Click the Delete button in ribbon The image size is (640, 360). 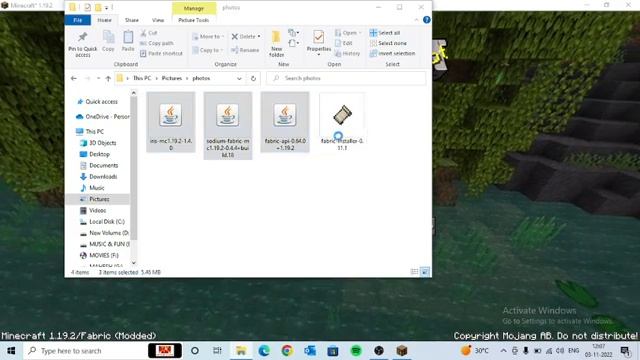(246, 36)
